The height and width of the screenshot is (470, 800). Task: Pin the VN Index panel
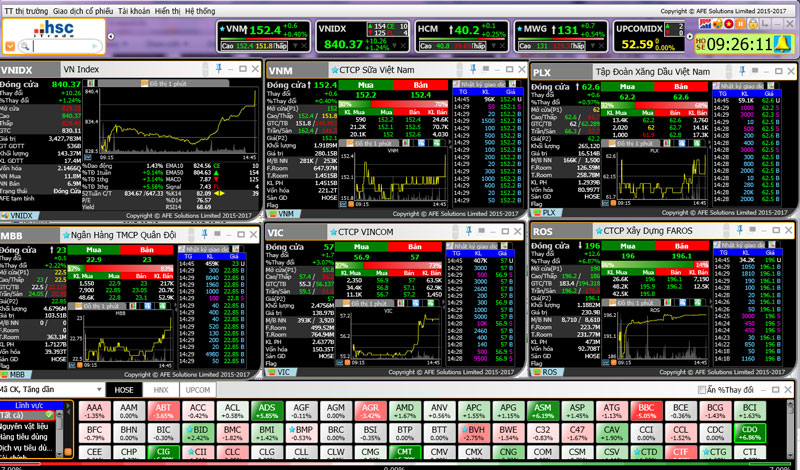tap(219, 68)
